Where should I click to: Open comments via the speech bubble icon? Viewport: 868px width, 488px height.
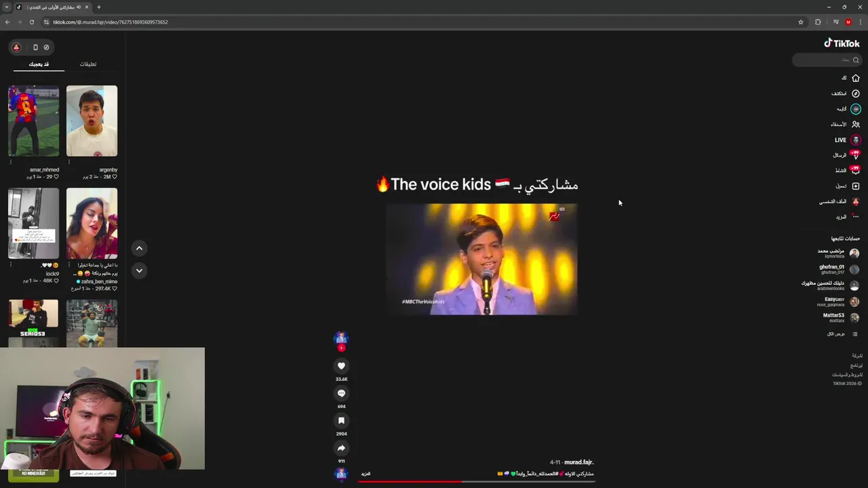[341, 394]
